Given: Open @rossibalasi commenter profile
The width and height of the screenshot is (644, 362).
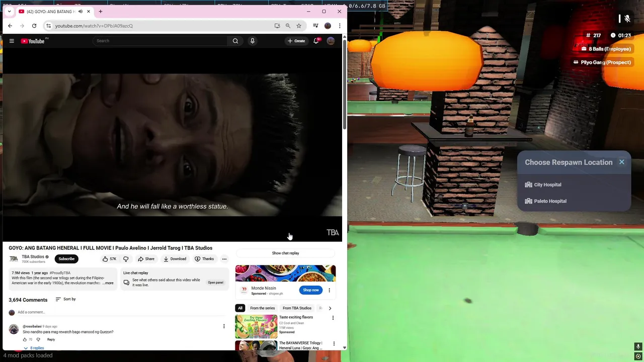Looking at the screenshot, I should [32, 326].
